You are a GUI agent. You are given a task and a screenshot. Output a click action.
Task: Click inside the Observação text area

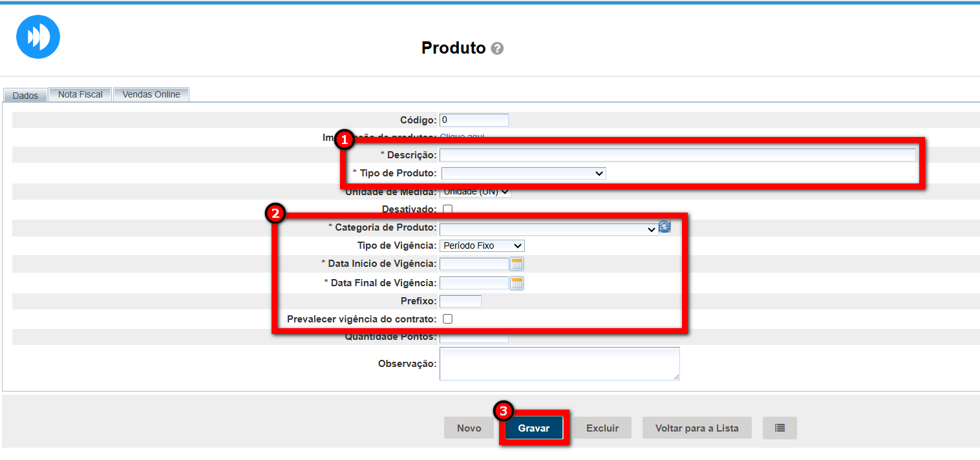559,364
